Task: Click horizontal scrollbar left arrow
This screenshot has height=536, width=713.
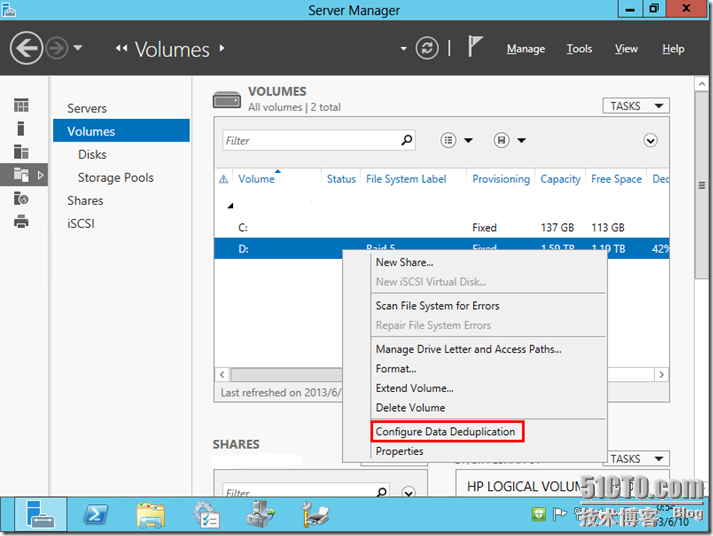Action: tap(222, 375)
